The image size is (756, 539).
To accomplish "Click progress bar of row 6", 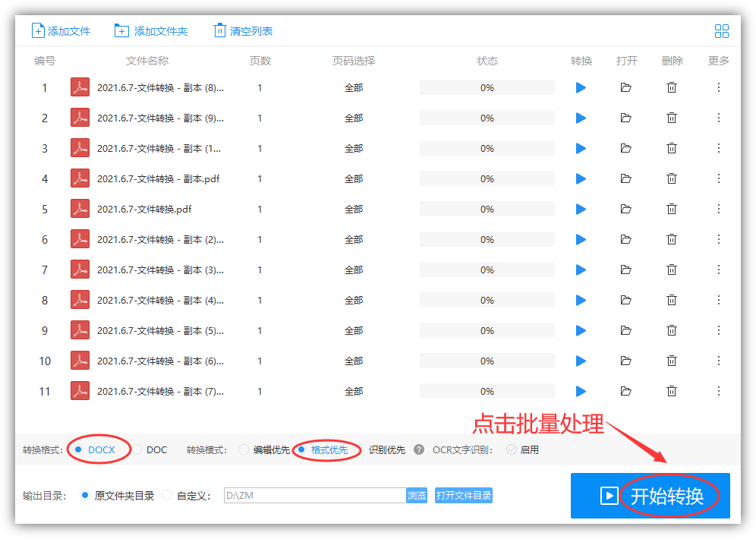I will click(x=487, y=240).
